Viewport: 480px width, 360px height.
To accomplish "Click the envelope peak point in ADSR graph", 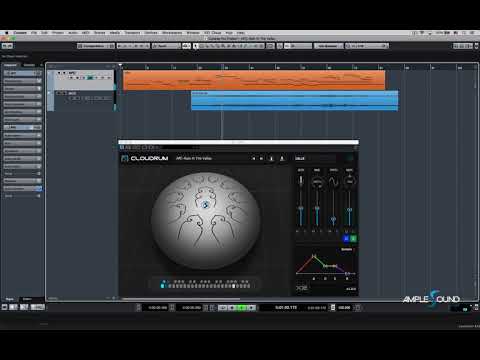I will point(313,256).
